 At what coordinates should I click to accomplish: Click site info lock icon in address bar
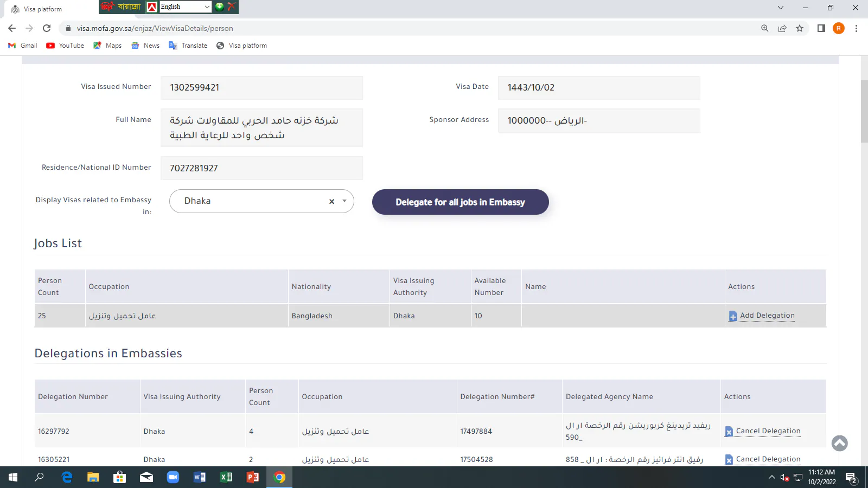[68, 28]
